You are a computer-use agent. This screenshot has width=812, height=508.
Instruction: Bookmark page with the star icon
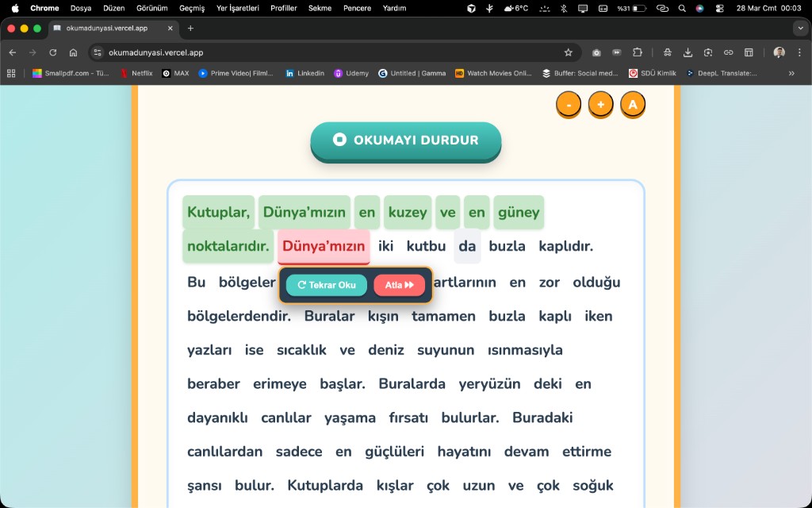coord(568,52)
